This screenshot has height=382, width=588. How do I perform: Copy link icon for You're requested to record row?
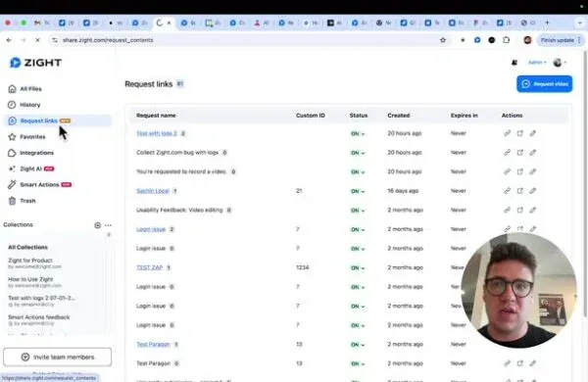click(x=507, y=171)
